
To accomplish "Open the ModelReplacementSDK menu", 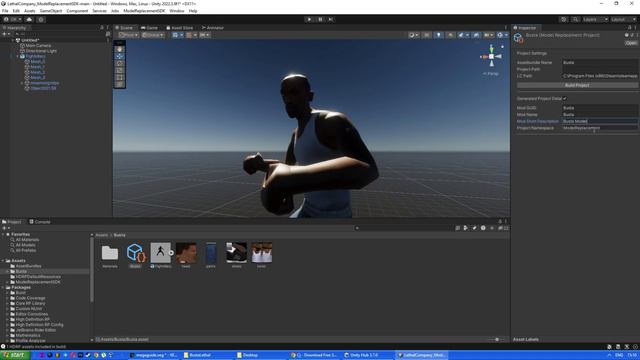I will [x=144, y=11].
